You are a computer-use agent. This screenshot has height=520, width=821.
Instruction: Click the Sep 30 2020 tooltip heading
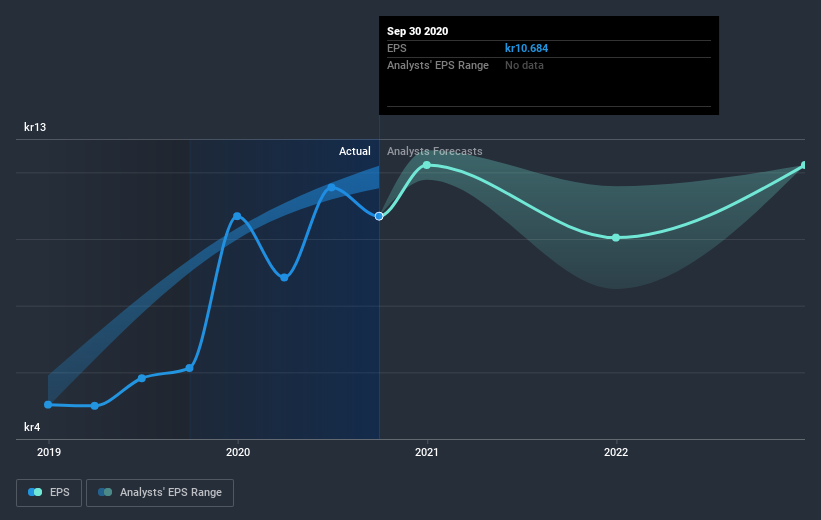418,31
